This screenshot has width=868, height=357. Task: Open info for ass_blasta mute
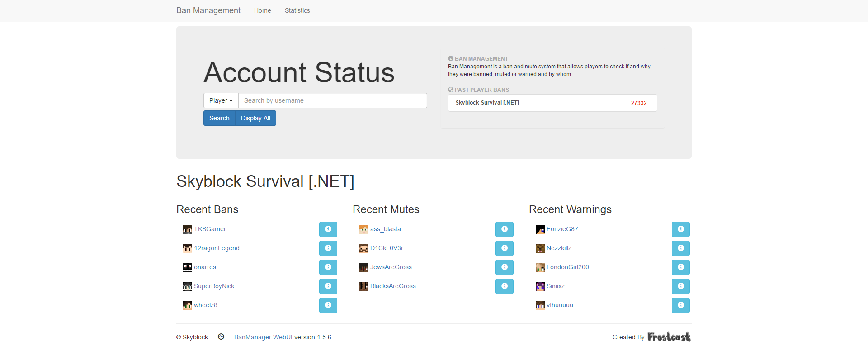pos(505,229)
